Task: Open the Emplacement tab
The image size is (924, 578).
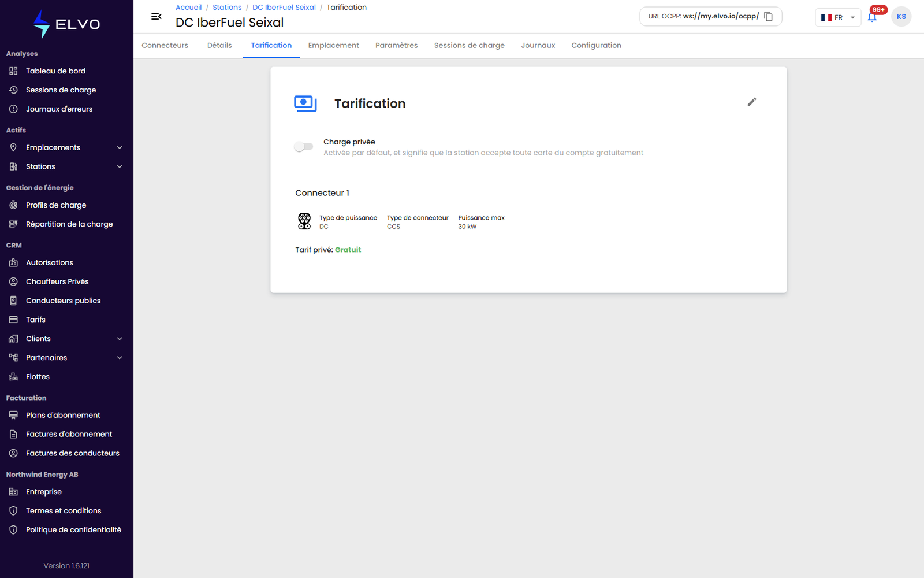Action: (333, 46)
